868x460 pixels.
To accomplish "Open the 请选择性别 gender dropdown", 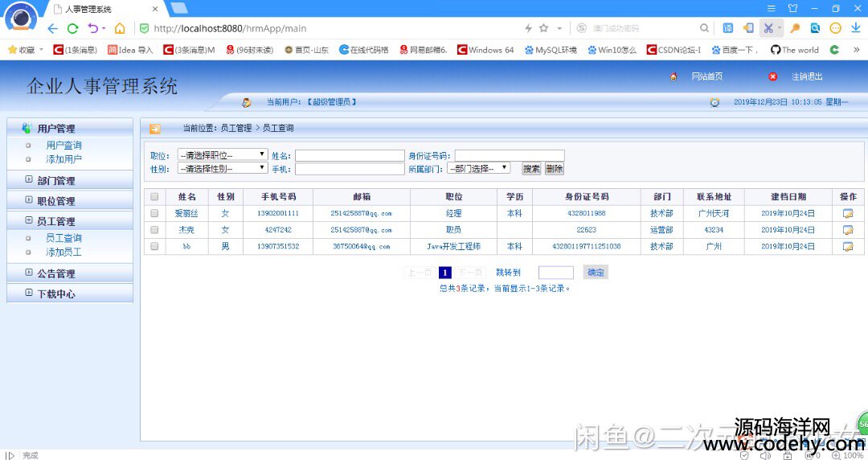I will pyautogui.click(x=223, y=168).
